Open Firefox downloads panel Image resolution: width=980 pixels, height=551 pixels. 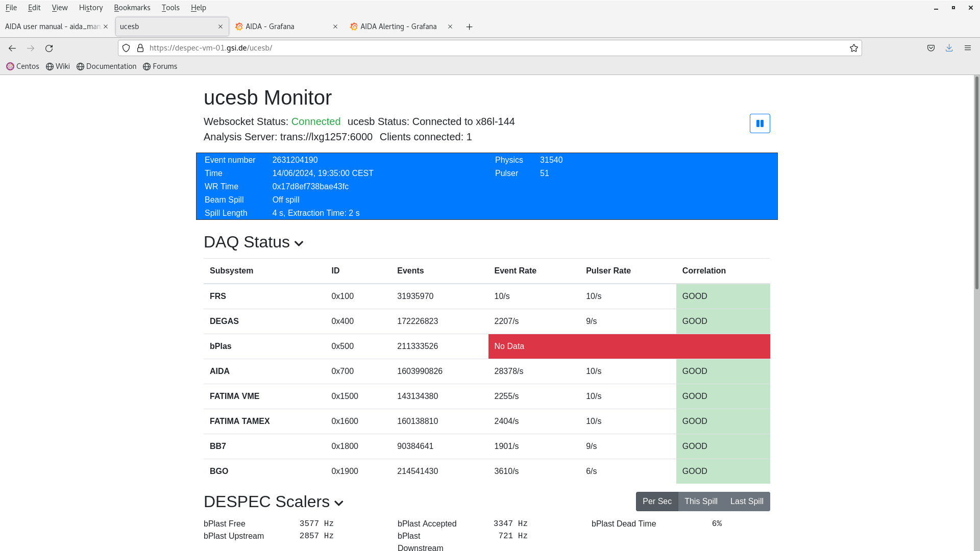click(949, 48)
